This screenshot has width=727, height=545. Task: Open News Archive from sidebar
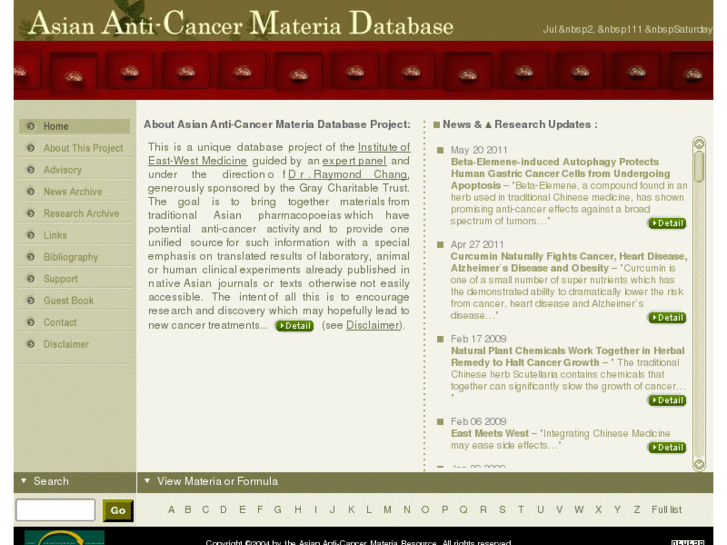coord(72,192)
